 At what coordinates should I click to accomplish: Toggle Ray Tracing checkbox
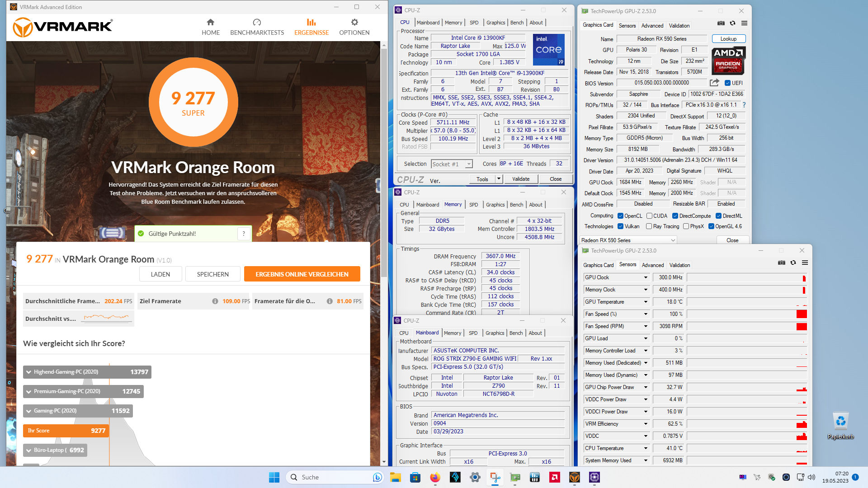pyautogui.click(x=649, y=226)
